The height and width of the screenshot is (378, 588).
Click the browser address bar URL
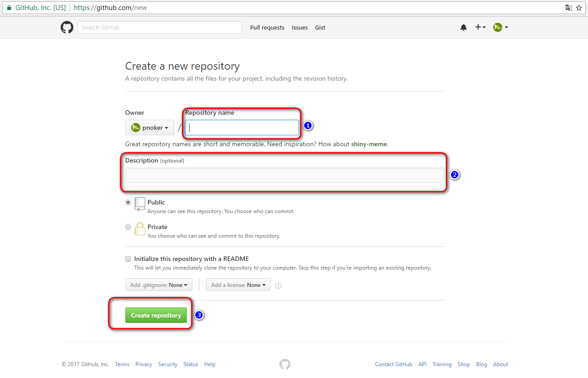[x=110, y=8]
